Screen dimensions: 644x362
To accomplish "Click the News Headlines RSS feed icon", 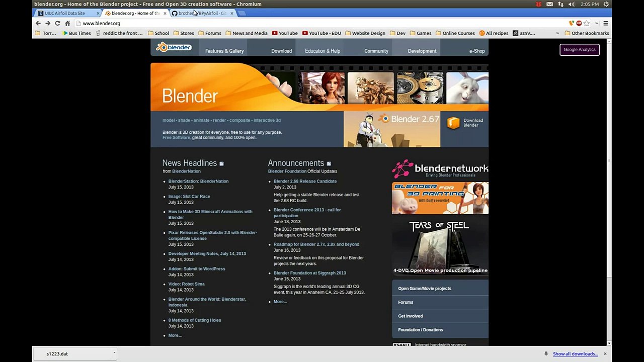I will point(221,163).
